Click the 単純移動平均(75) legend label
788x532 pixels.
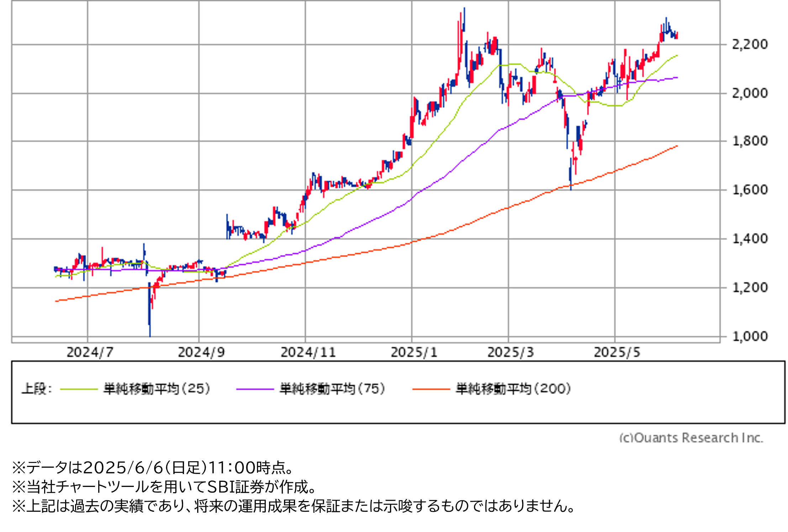[x=332, y=389]
